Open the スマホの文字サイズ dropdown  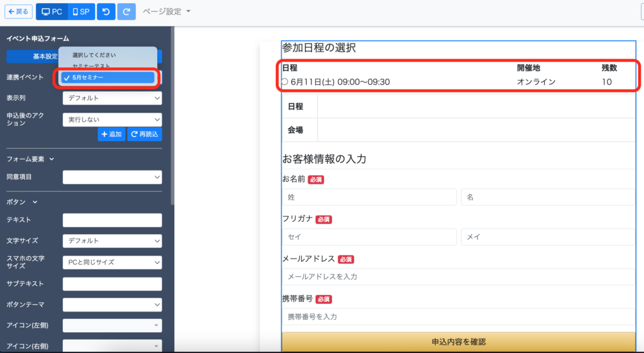(112, 262)
